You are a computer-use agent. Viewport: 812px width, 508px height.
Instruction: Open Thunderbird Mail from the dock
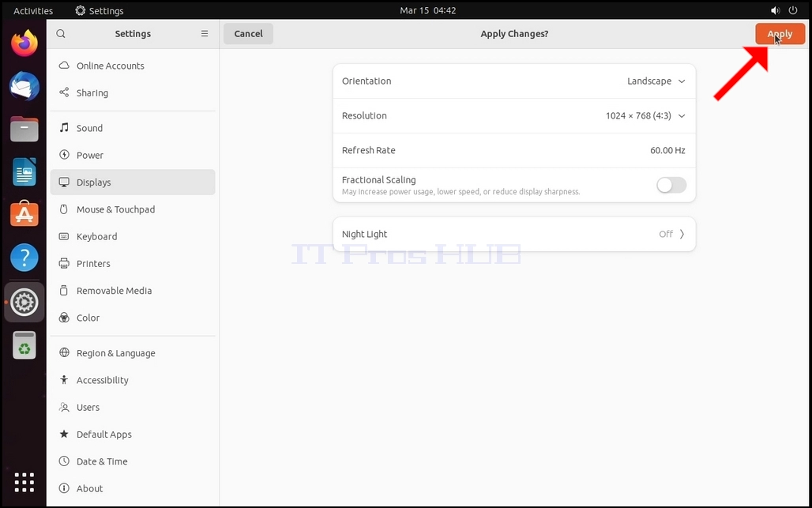point(24,86)
